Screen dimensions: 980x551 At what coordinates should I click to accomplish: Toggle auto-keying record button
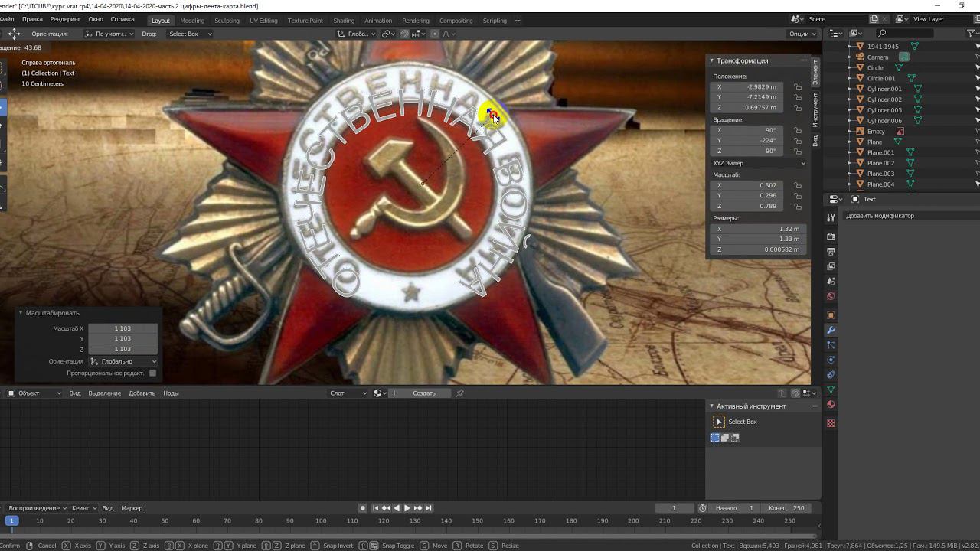[363, 508]
